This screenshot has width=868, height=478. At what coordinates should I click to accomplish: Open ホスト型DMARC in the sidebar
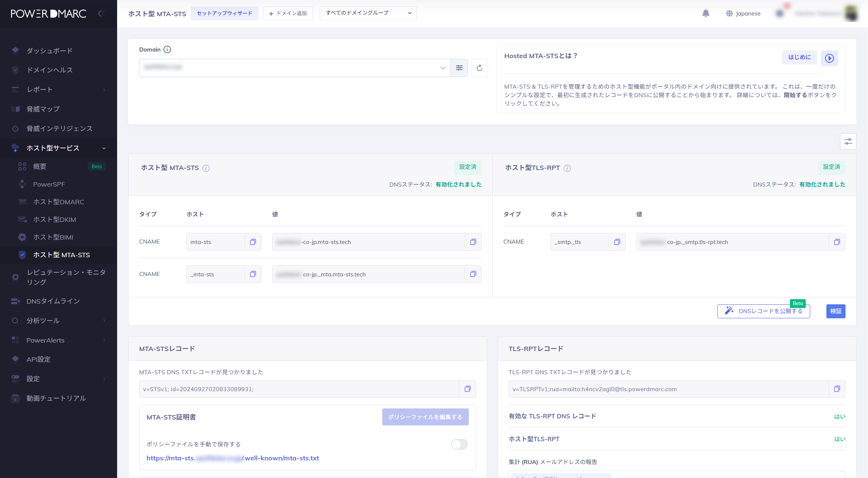[x=59, y=202]
